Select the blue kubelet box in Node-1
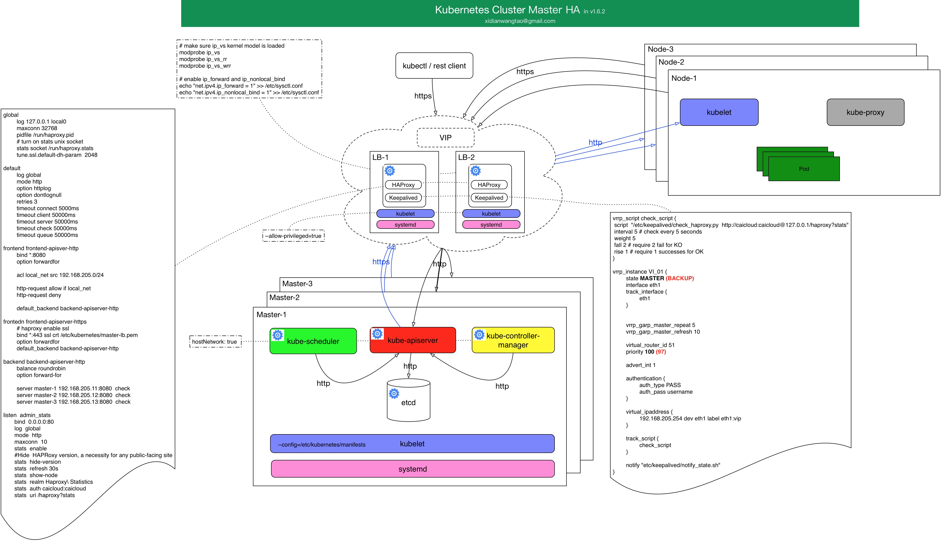Viewport: 941px width, 560px height. point(719,112)
